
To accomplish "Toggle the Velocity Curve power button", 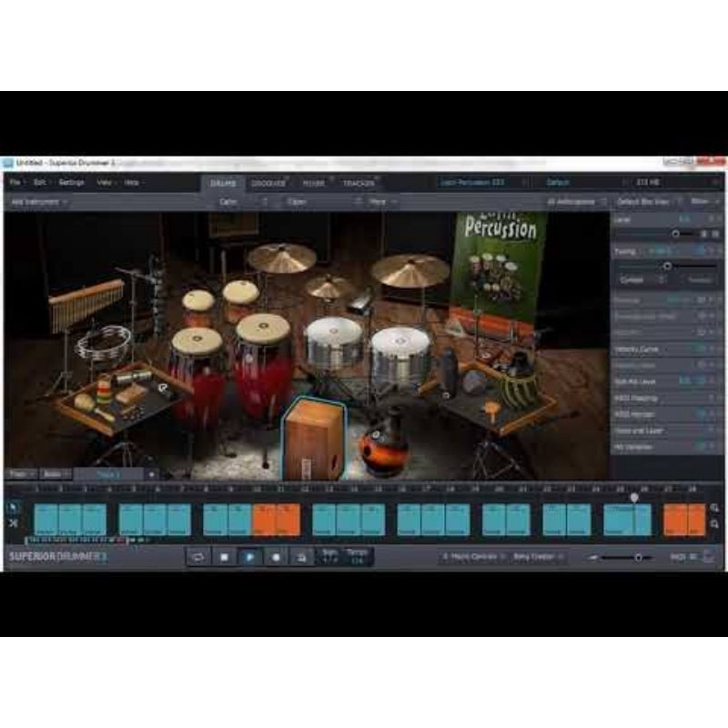I will pos(701,349).
